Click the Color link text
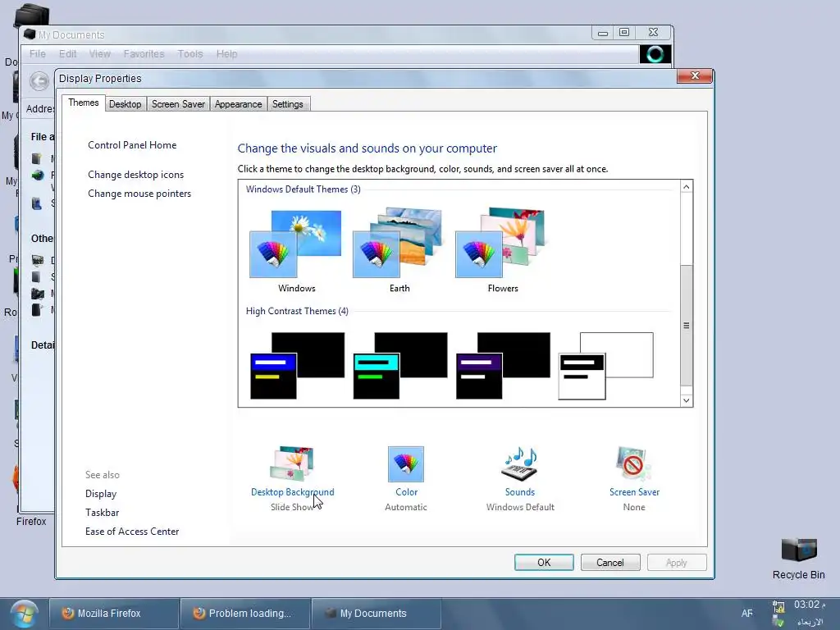The width and height of the screenshot is (840, 630). coord(406,492)
